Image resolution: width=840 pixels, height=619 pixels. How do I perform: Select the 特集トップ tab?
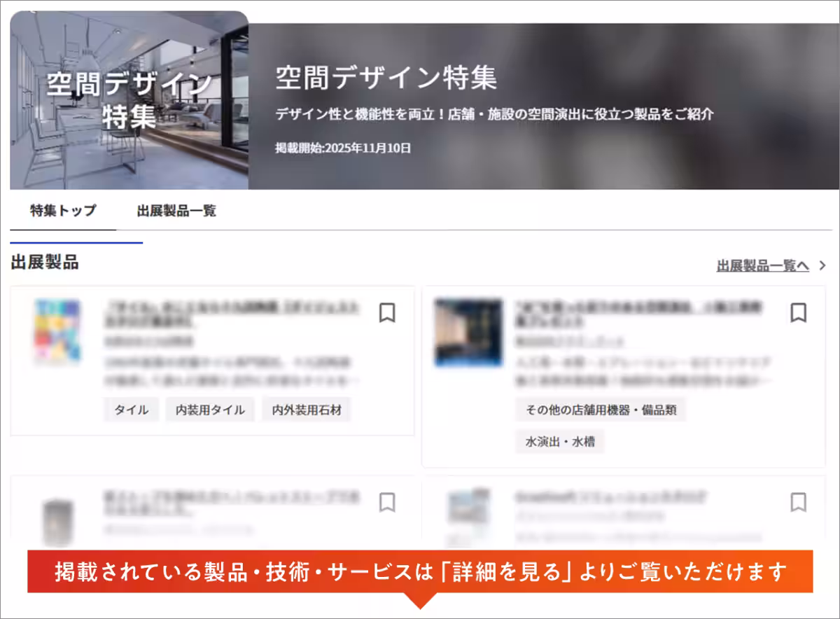pyautogui.click(x=62, y=211)
